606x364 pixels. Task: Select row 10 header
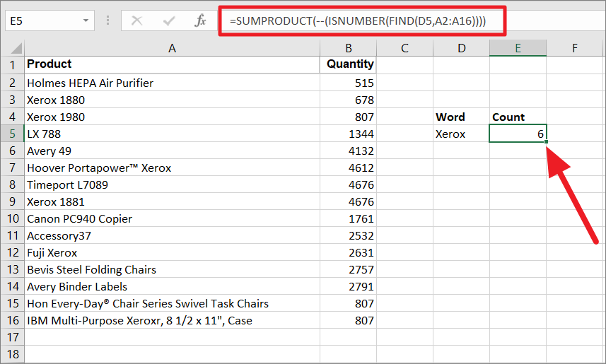point(12,218)
